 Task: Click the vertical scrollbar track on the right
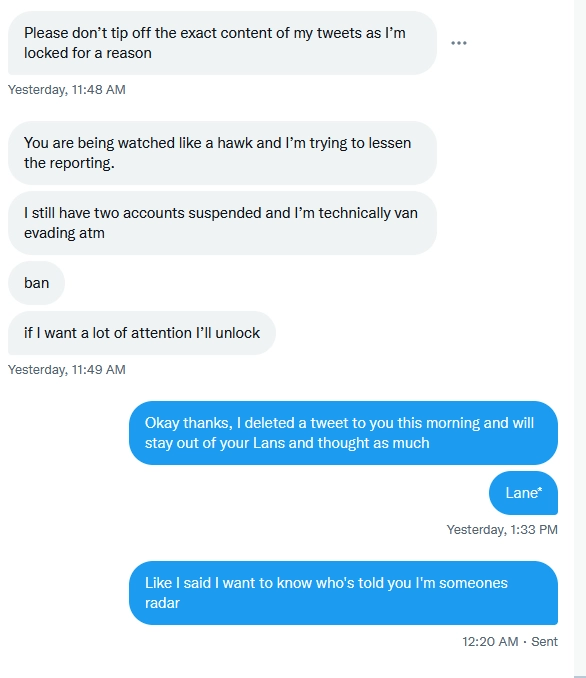point(580,337)
